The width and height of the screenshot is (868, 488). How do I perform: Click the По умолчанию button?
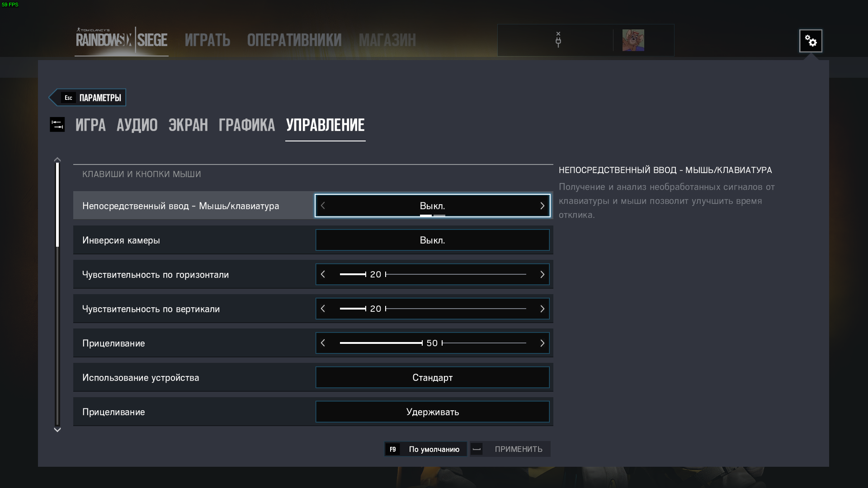click(x=425, y=449)
